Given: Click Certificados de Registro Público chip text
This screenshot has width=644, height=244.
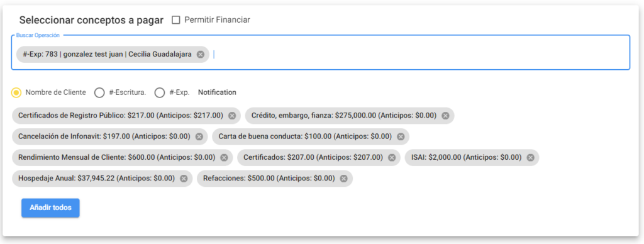Looking at the screenshot, I should pyautogui.click(x=121, y=116).
